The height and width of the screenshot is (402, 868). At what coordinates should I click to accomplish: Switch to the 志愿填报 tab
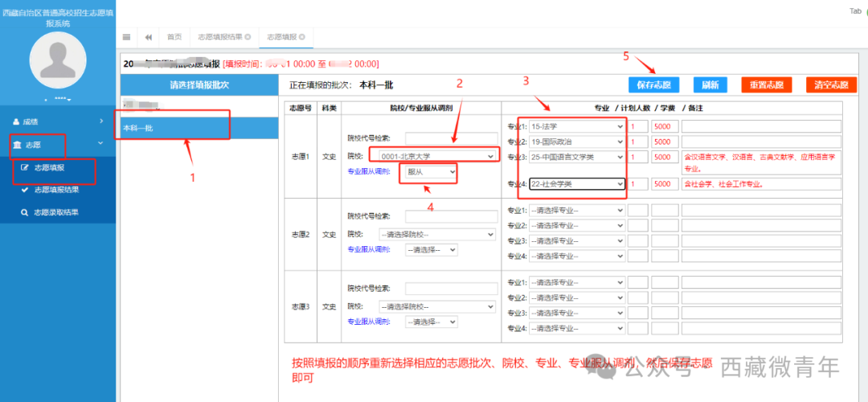pyautogui.click(x=285, y=37)
